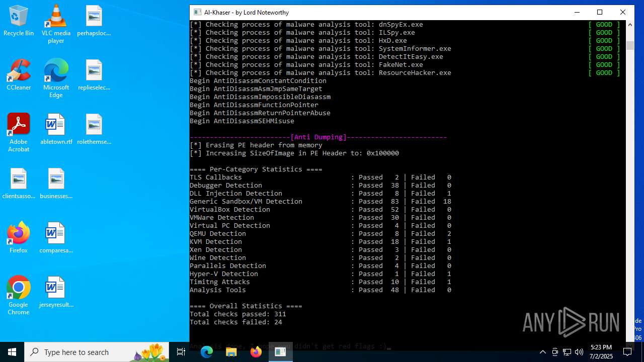Select the comparesa... Word document
The width and height of the screenshot is (644, 362).
(56, 238)
